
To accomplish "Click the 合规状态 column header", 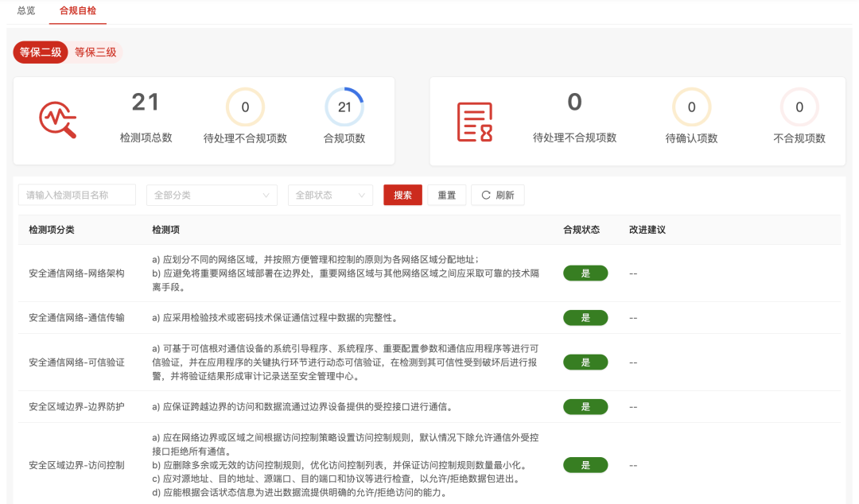I will (x=581, y=230).
